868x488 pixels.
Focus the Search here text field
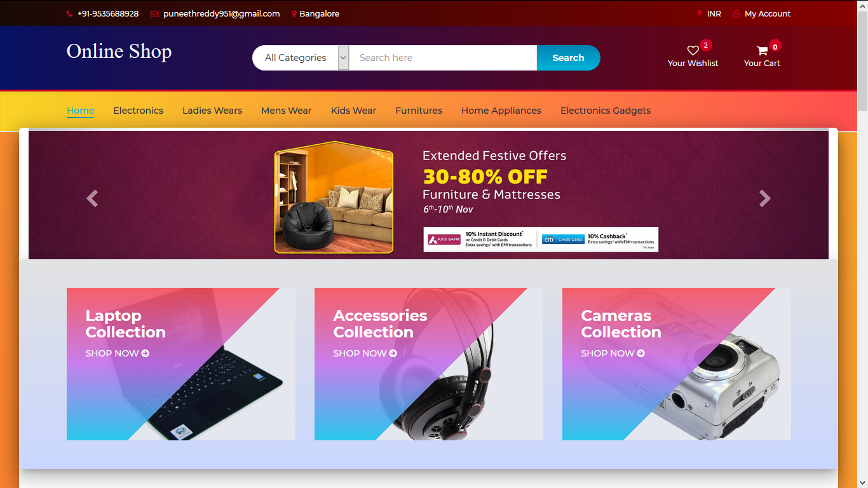click(443, 58)
